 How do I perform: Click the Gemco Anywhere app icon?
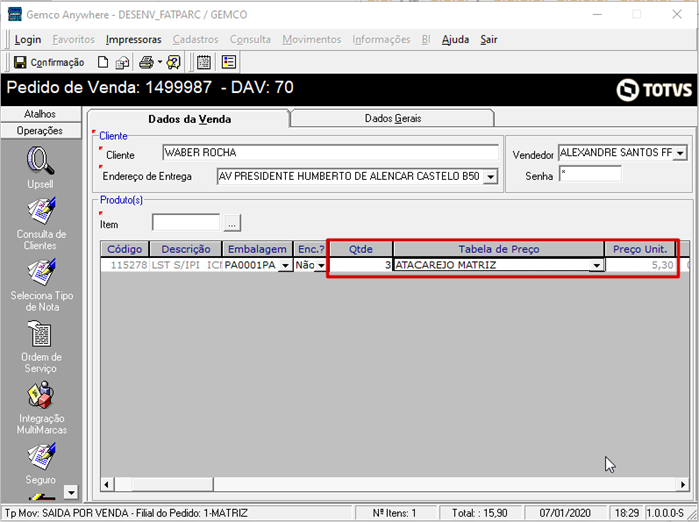point(15,14)
